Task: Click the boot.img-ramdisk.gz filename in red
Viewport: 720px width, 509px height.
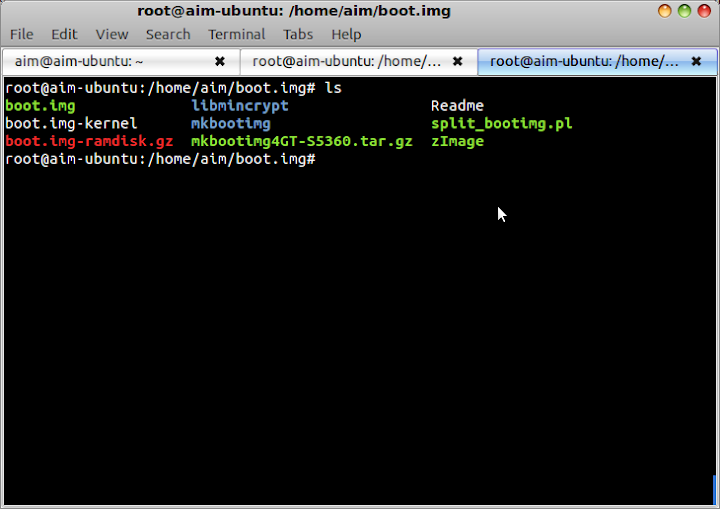Action: (x=89, y=142)
